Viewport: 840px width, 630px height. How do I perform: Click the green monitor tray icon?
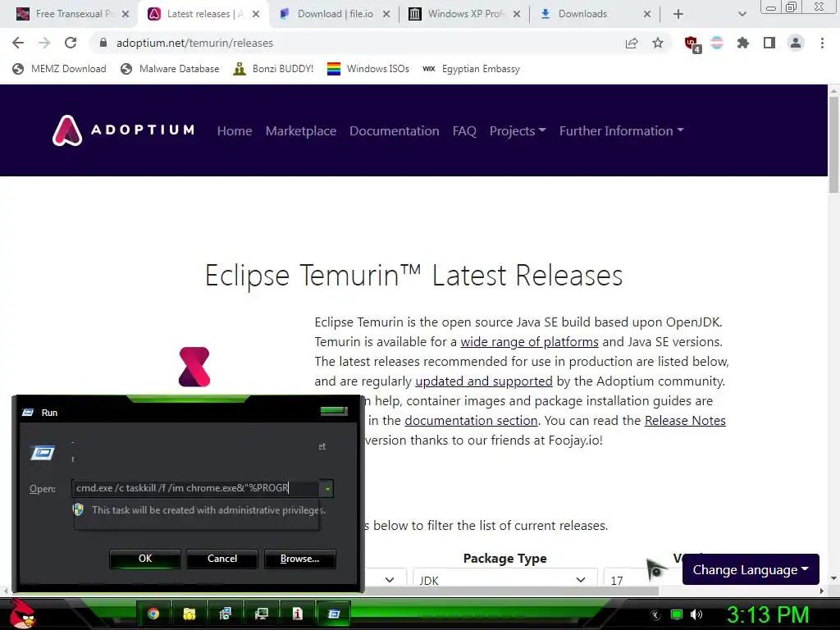click(677, 614)
